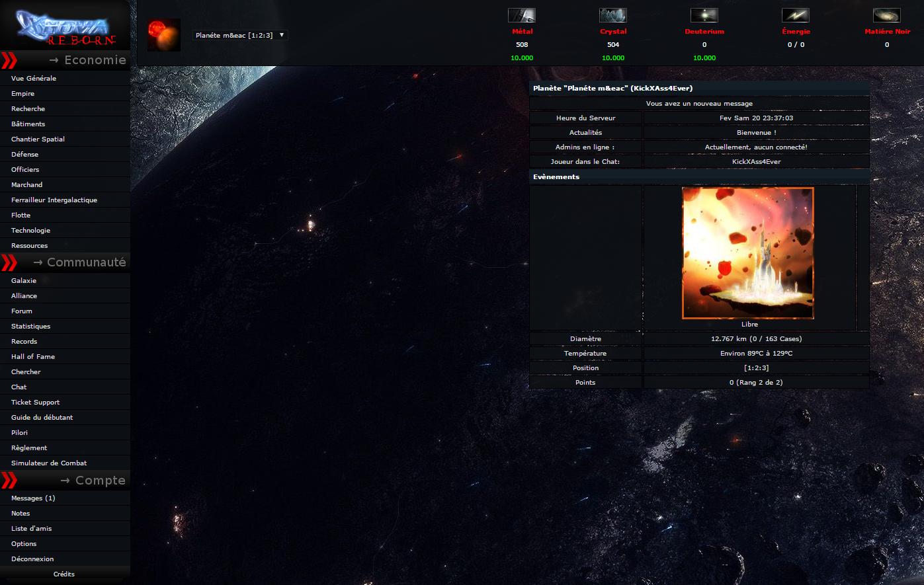
Task: Click the Matière Noir galaxy icon
Action: click(x=886, y=14)
